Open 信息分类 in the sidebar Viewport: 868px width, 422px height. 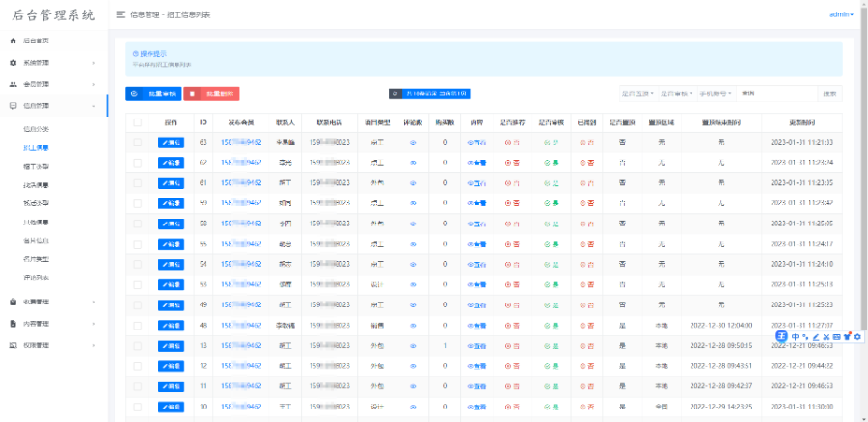pyautogui.click(x=36, y=128)
